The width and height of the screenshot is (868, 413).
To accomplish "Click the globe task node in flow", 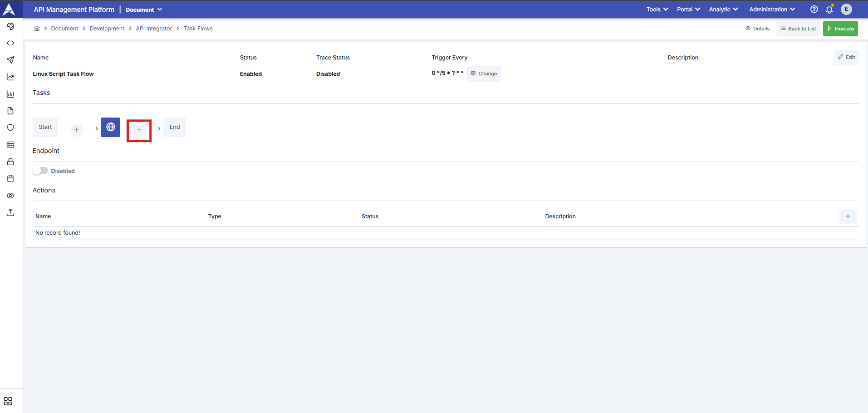I will pyautogui.click(x=110, y=127).
